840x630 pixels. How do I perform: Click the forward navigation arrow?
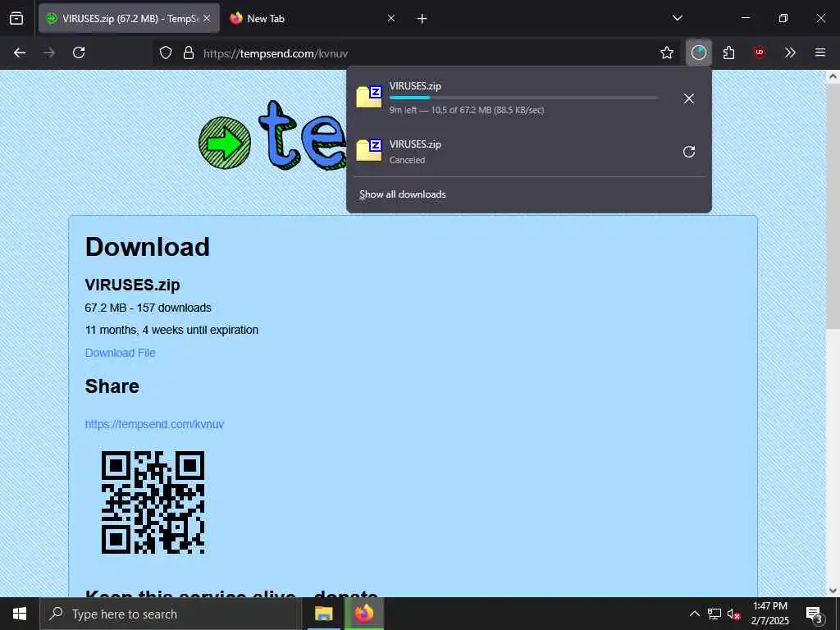(x=49, y=52)
